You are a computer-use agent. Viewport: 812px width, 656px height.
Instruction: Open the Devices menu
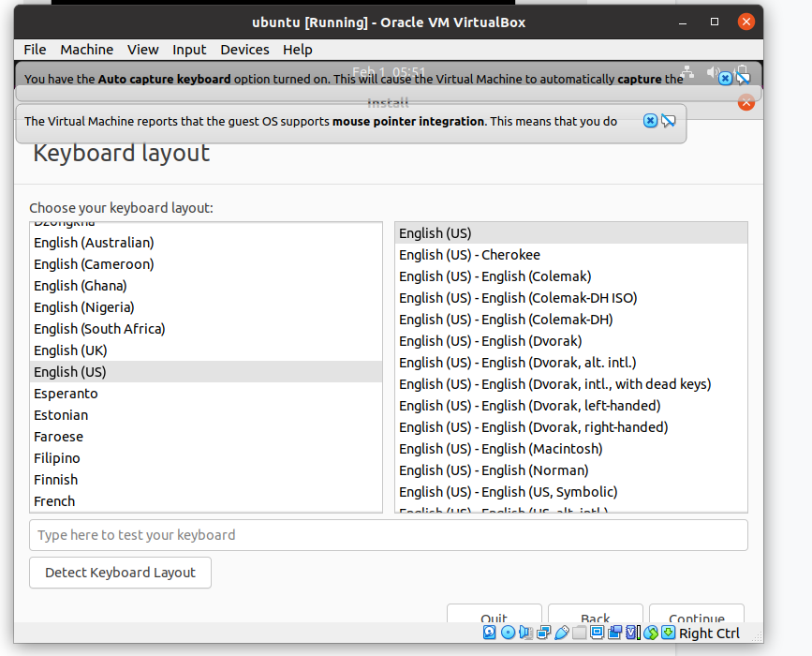tap(244, 50)
